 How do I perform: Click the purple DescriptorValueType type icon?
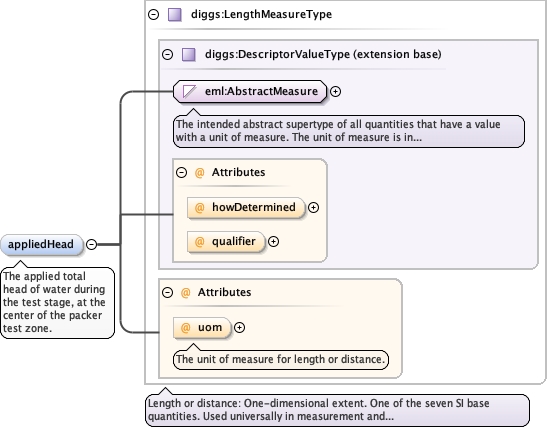click(x=189, y=55)
